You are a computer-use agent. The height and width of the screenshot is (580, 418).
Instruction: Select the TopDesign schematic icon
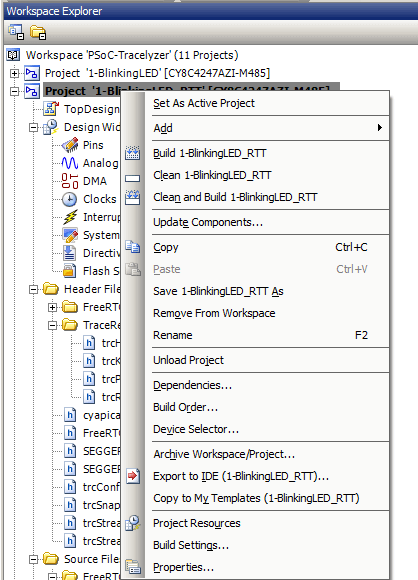51,109
